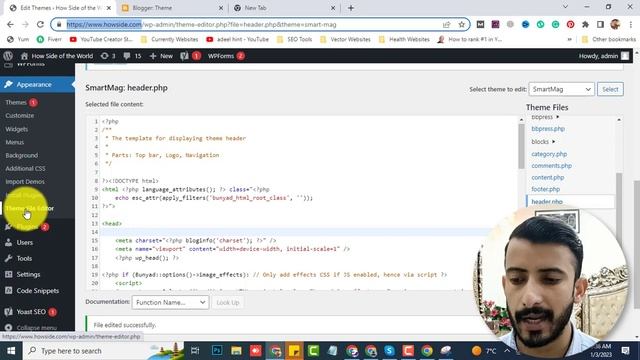640x360 pixels.
Task: Open the notifications icon in system tray
Action: (625, 351)
